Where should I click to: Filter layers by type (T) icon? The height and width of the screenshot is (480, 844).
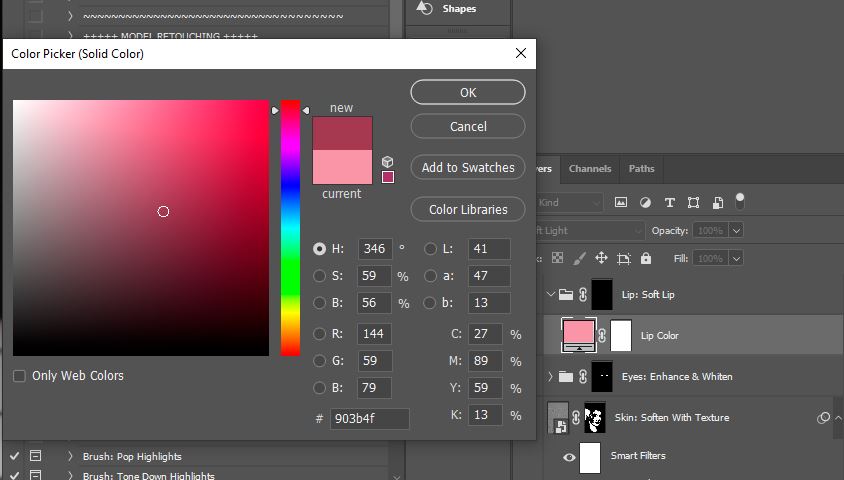(669, 203)
